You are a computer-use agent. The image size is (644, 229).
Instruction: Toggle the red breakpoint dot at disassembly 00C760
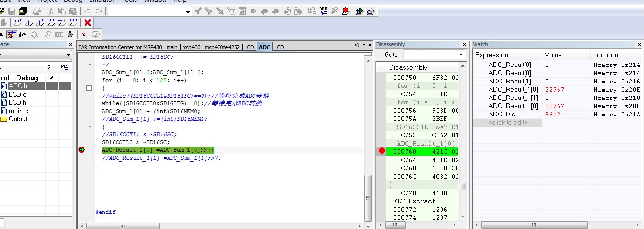coord(382,151)
